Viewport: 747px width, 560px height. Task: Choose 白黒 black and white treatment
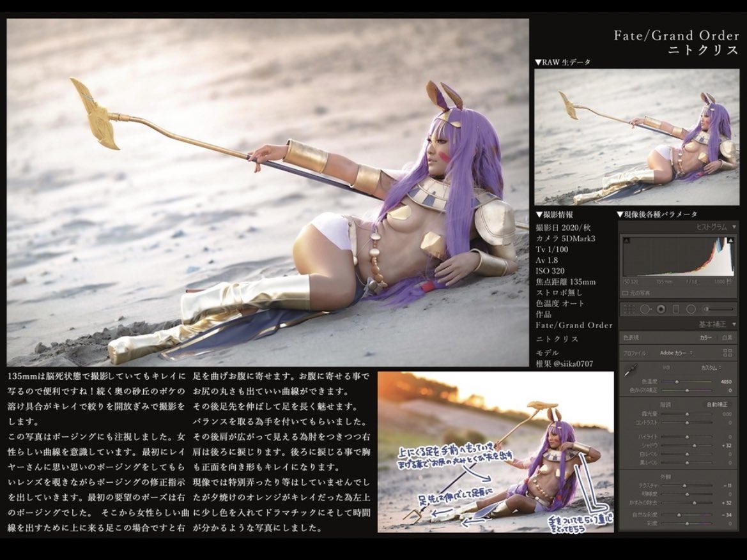(x=727, y=338)
